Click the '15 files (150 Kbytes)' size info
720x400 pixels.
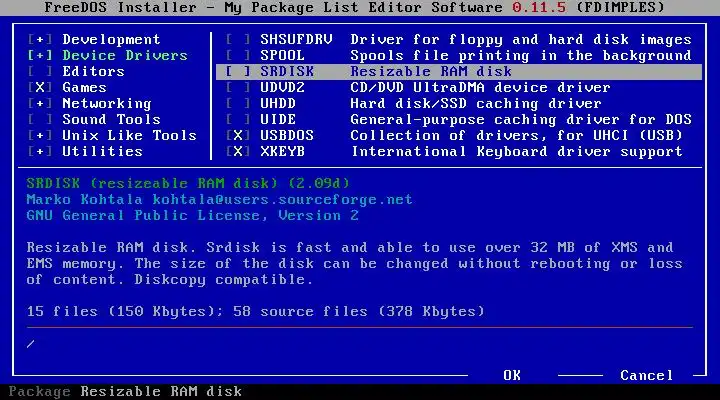click(125, 312)
